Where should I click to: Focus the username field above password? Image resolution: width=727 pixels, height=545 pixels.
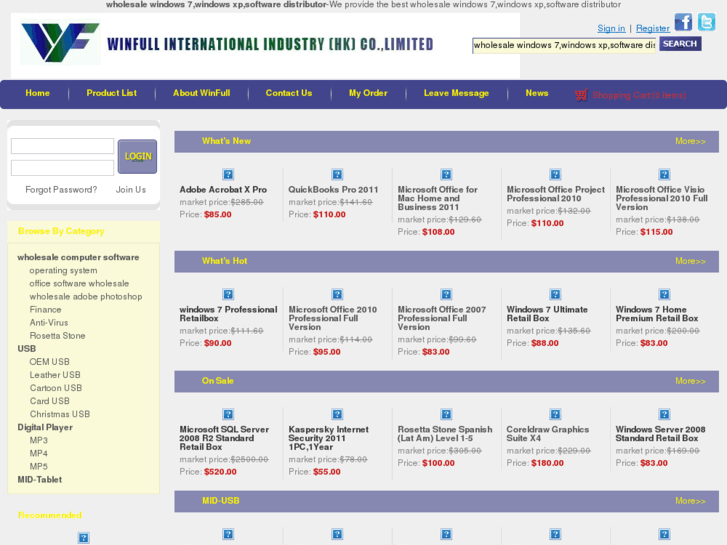click(62, 146)
